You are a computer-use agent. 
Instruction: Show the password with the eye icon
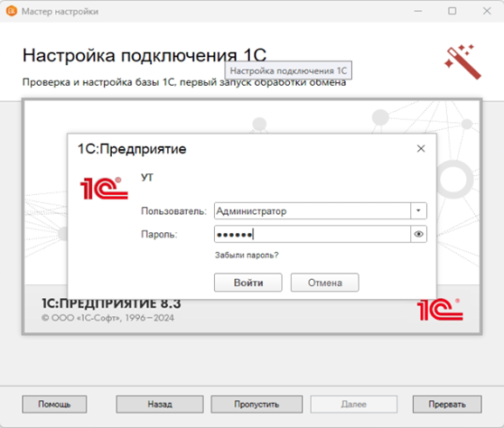pos(418,234)
